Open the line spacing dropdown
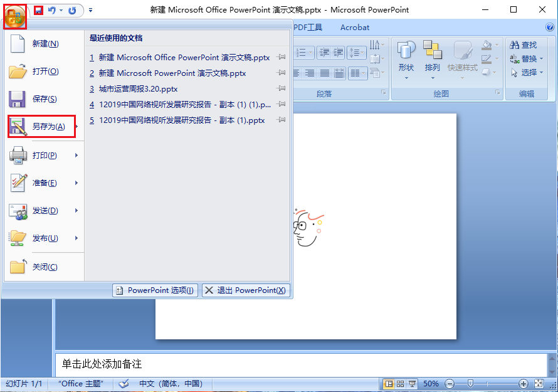The image size is (558, 392). [357, 53]
